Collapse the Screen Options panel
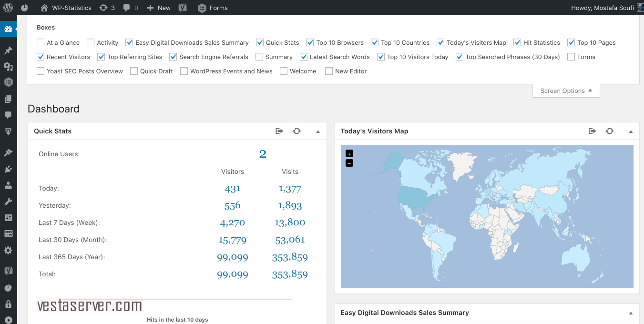This screenshot has width=644, height=324. 566,91
